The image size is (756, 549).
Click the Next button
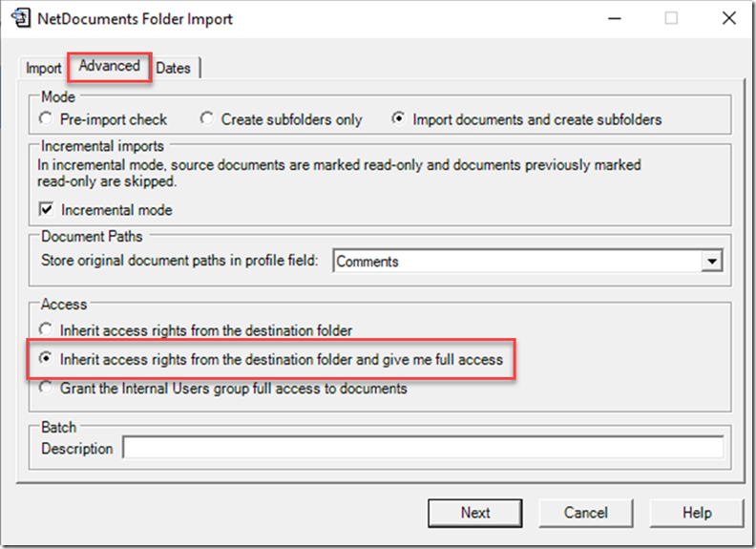[475, 513]
